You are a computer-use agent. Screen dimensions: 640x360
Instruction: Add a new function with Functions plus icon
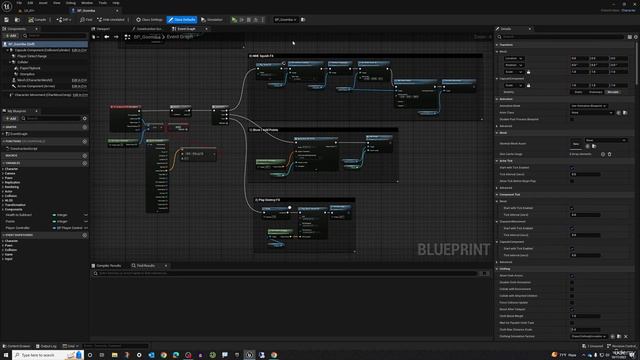(x=84, y=141)
